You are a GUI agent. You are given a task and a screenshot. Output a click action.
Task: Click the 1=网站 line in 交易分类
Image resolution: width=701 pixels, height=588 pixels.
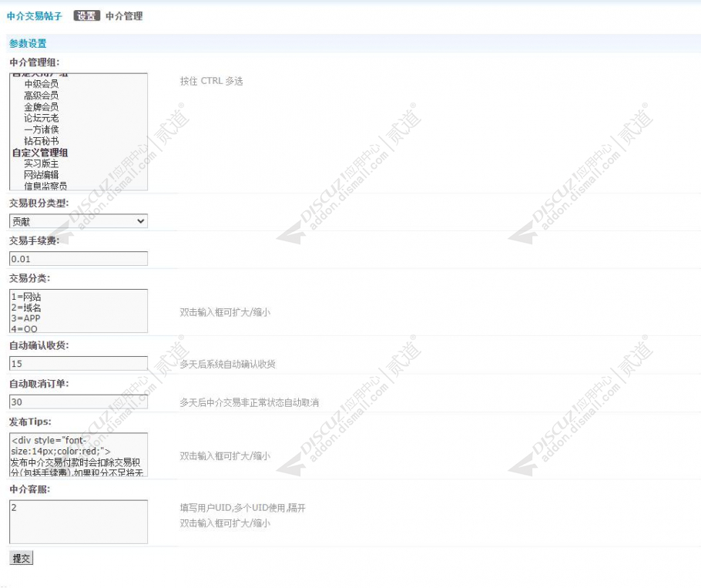[x=26, y=297]
